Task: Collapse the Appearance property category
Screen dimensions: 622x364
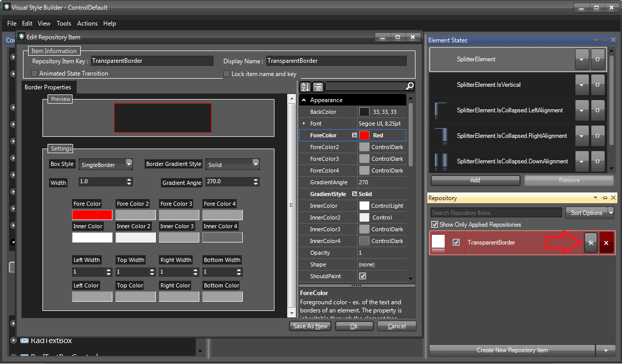Action: coord(304,100)
